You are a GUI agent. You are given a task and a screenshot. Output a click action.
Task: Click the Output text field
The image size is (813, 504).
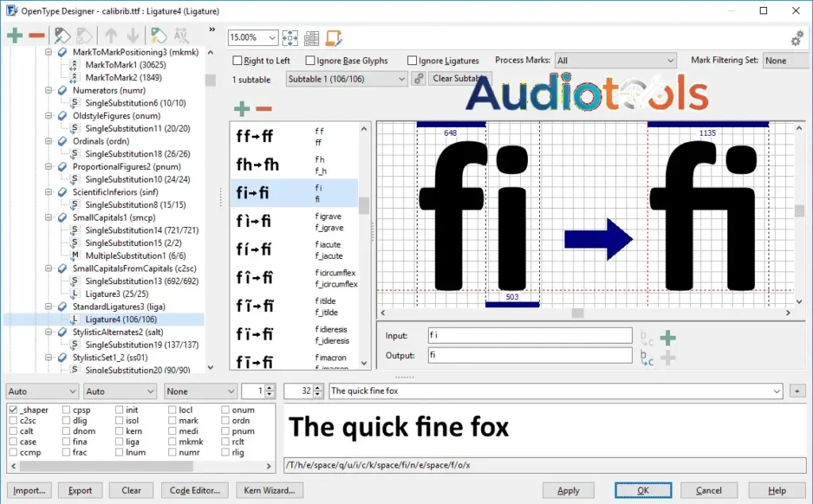tap(530, 356)
